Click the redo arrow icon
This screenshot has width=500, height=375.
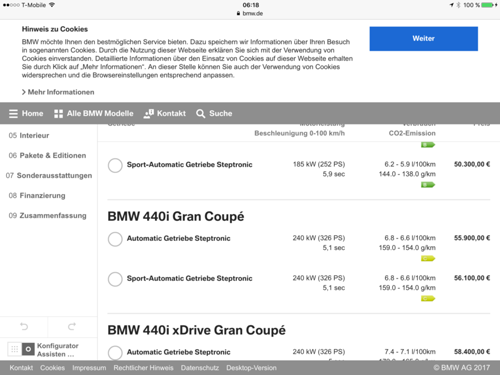(72, 326)
